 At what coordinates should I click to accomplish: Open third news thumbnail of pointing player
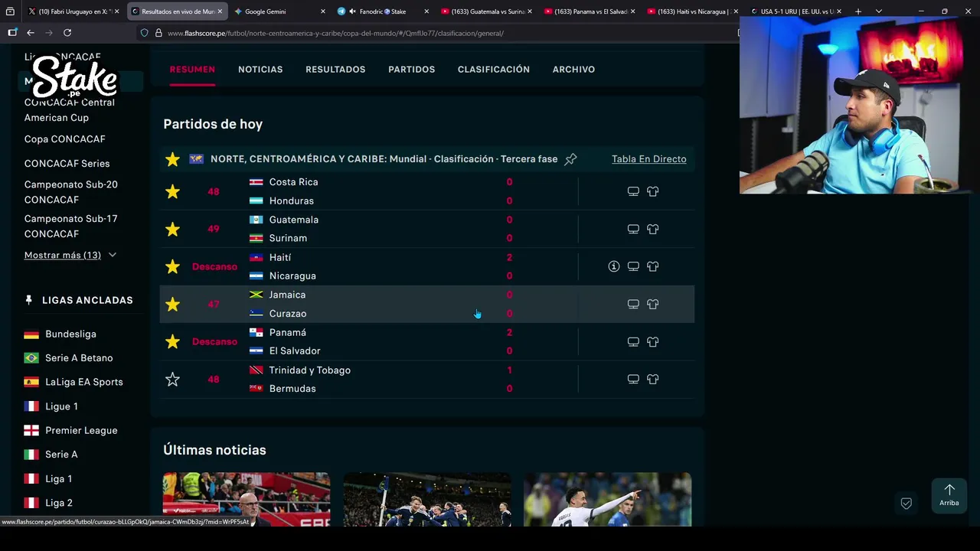(607, 499)
